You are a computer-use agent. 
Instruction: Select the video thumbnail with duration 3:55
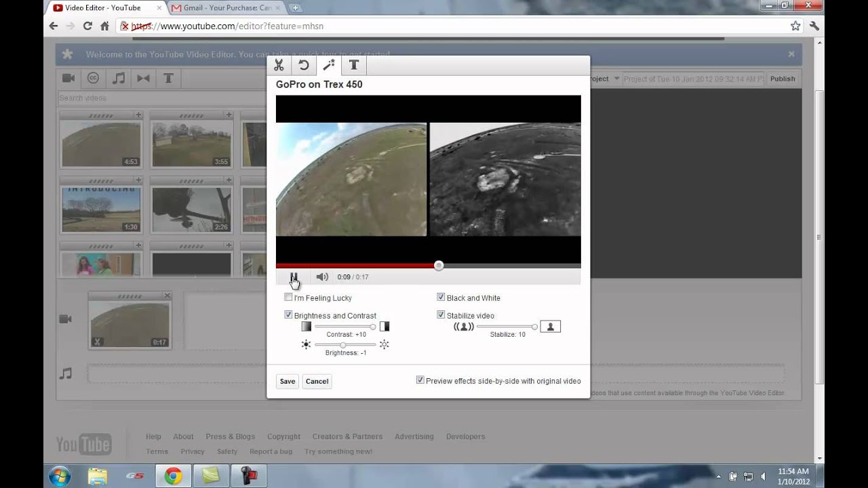[192, 144]
